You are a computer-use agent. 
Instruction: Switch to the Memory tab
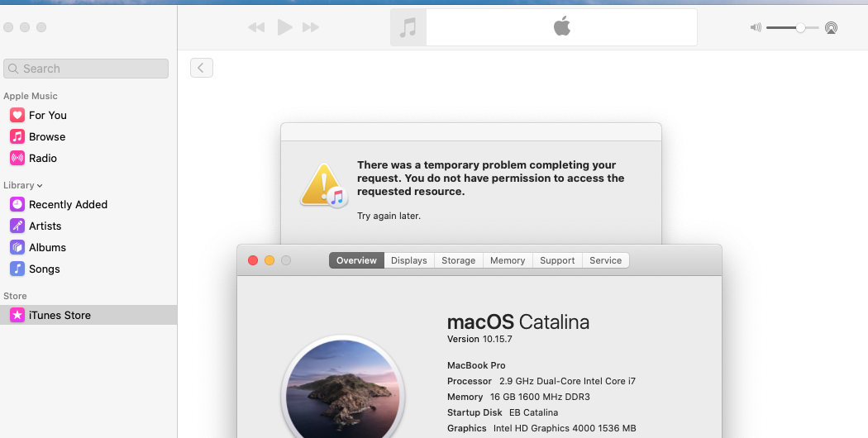[508, 260]
